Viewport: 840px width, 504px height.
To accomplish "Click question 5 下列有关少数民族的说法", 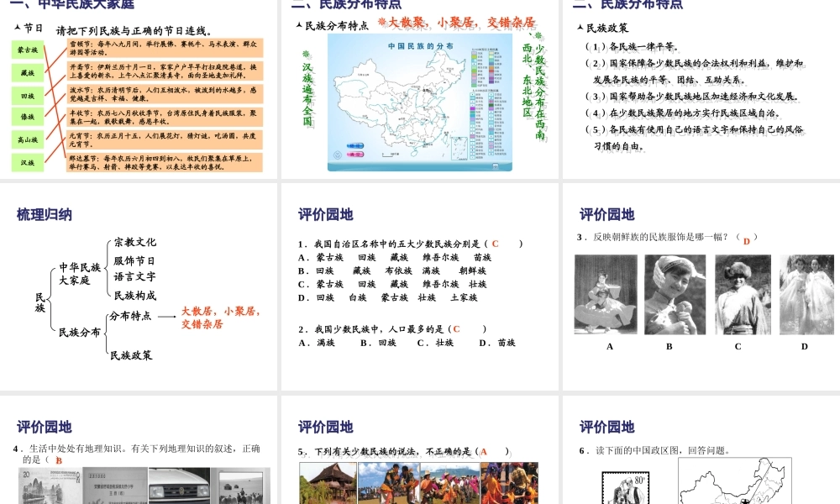I will tap(404, 452).
